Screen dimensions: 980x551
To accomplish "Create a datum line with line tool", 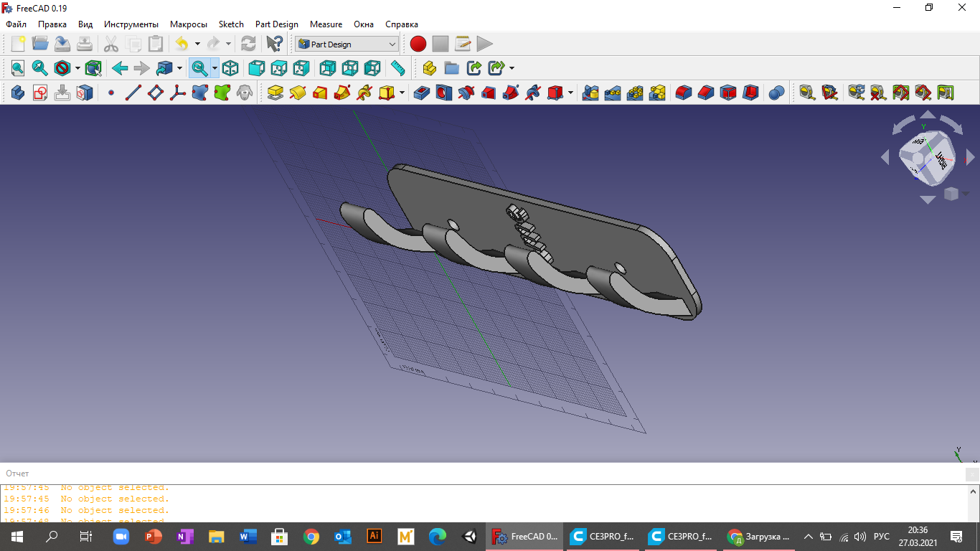I will (x=133, y=93).
